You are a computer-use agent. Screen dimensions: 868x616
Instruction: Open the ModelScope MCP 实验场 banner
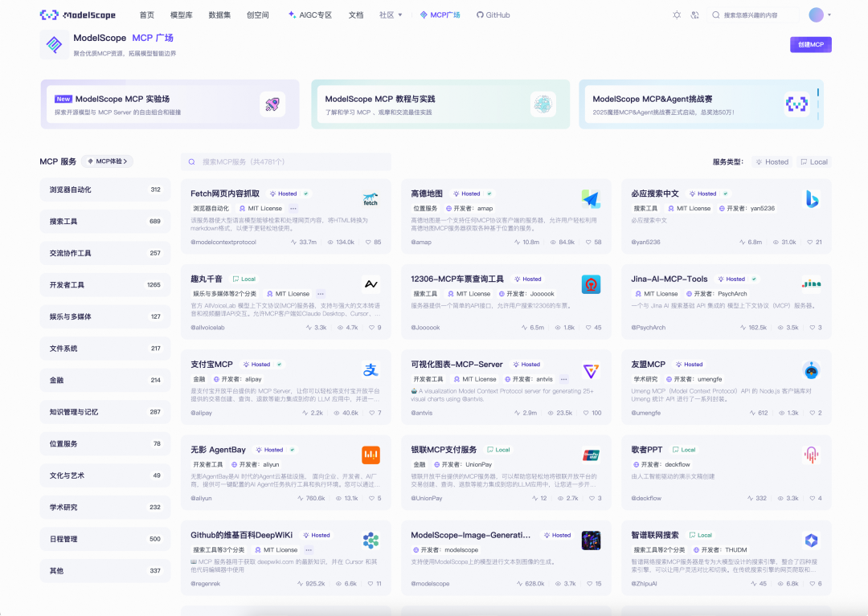tap(170, 104)
